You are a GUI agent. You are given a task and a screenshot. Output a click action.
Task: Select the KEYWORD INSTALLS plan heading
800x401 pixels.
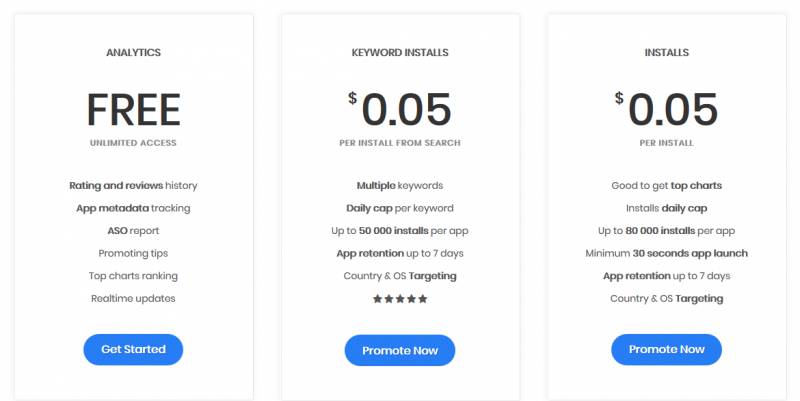400,53
